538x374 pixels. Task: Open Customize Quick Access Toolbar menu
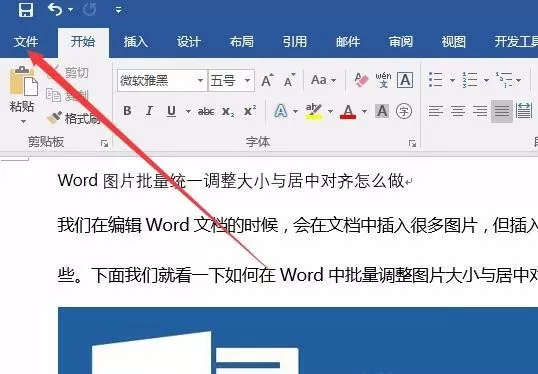[x=118, y=10]
